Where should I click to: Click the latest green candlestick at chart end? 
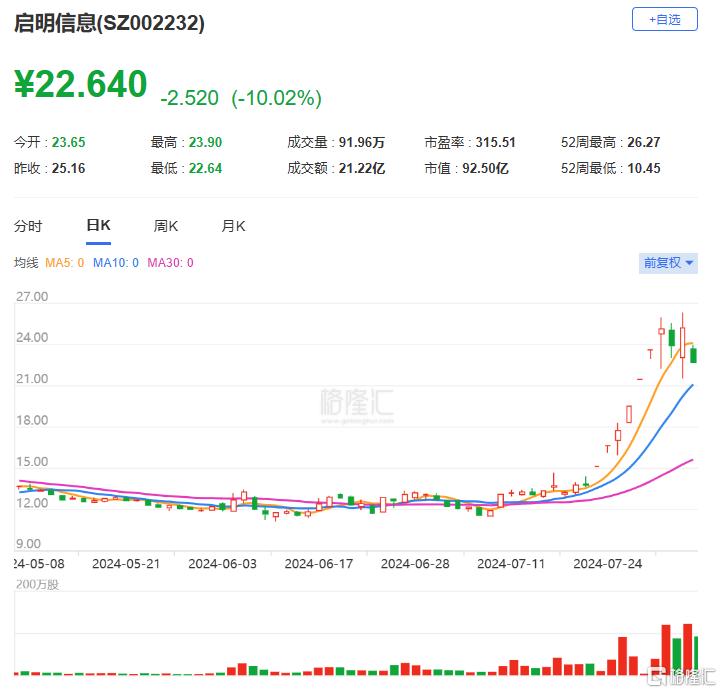(x=693, y=355)
